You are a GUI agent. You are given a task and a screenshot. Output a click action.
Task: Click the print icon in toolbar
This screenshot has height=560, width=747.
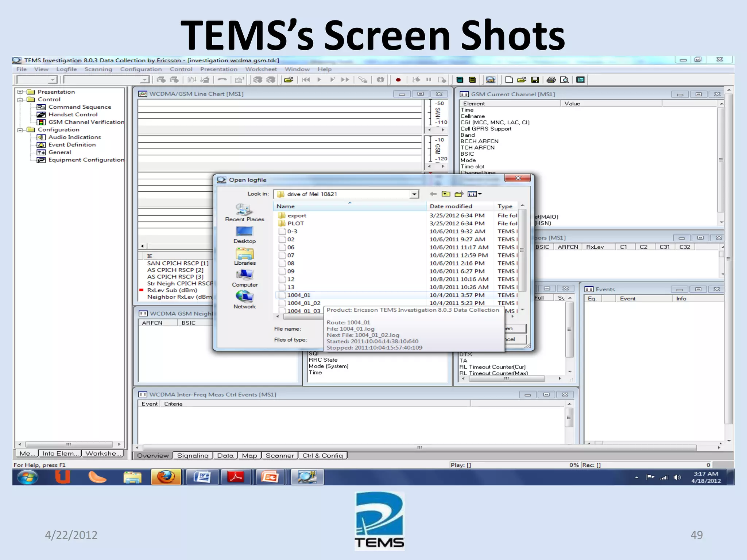point(551,79)
